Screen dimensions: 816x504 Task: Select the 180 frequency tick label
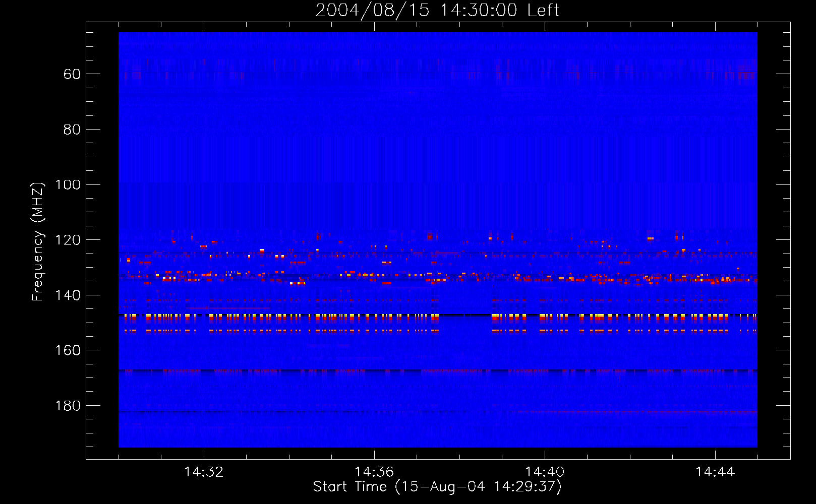68,406
